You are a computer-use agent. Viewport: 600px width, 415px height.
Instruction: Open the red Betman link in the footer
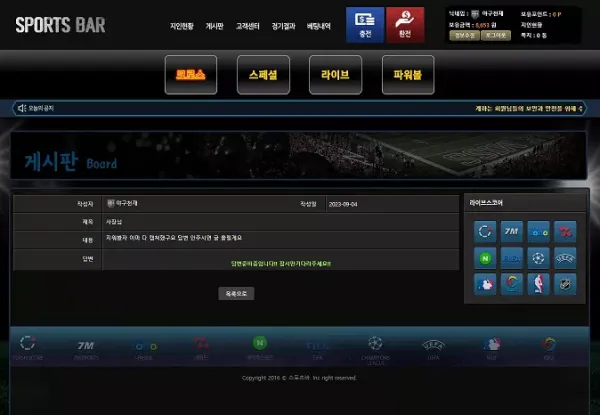201,348
